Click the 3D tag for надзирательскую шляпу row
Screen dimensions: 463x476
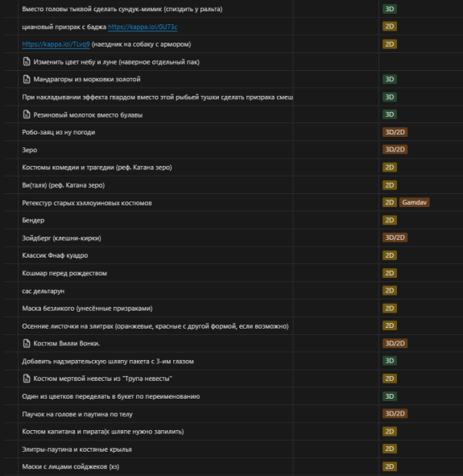390,361
